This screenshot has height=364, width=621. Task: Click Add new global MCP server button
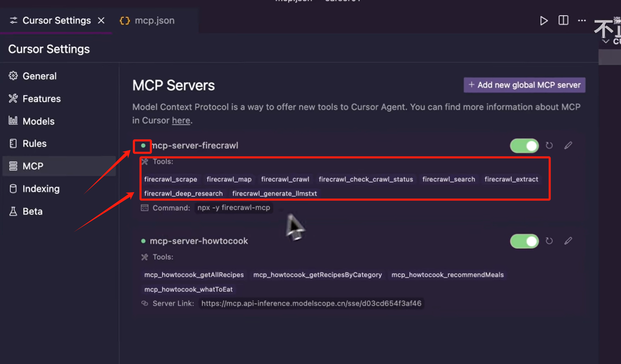(524, 85)
